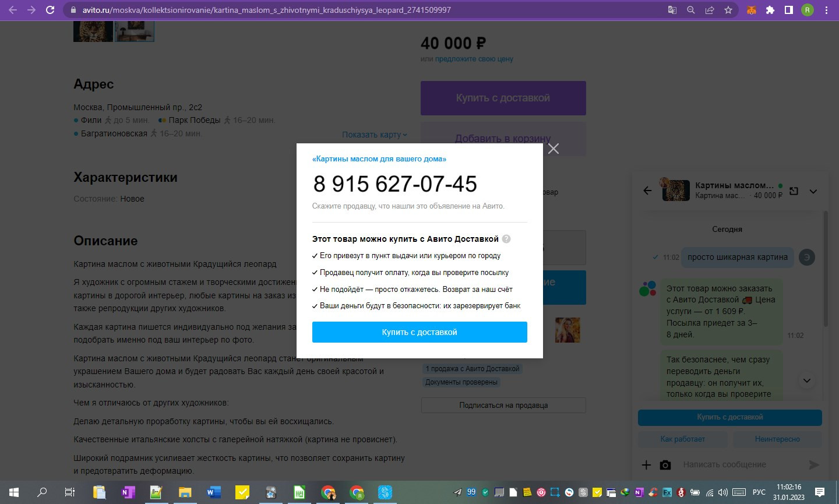Screen dimensions: 839x504
Task: Open the yellow checkmark sticky notes app
Action: pos(242,492)
